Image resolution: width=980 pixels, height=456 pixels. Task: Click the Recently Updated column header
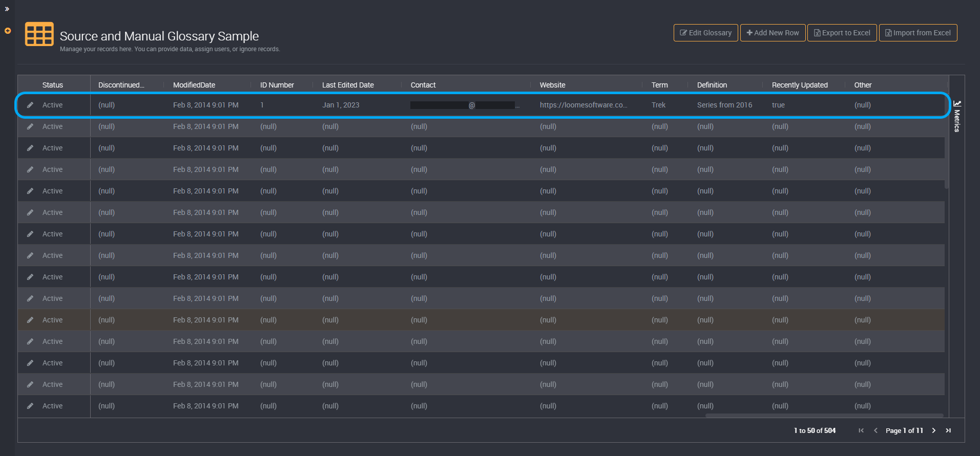click(800, 85)
